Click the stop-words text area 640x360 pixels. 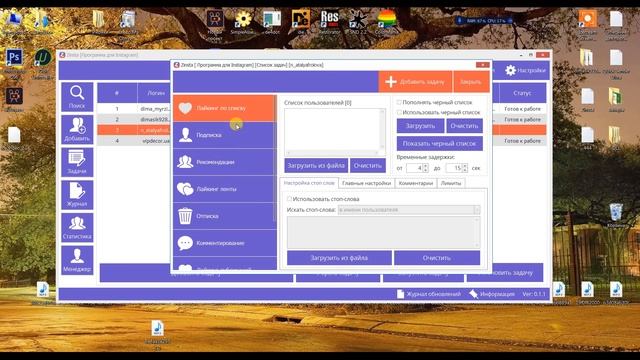(x=383, y=232)
